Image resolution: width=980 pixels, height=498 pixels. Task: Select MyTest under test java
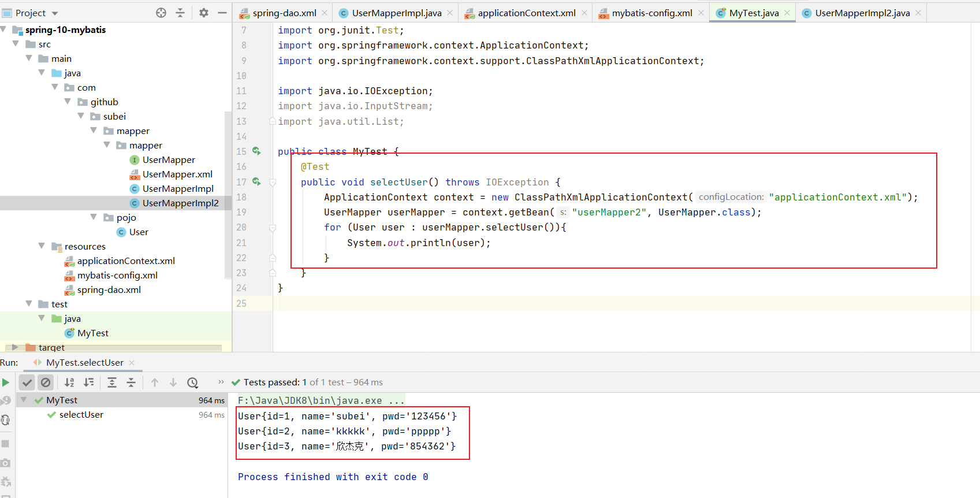tap(87, 333)
